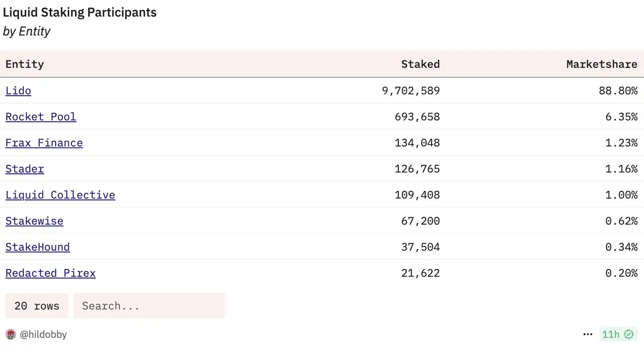Click the Liquid Staking Participants title

79,13
